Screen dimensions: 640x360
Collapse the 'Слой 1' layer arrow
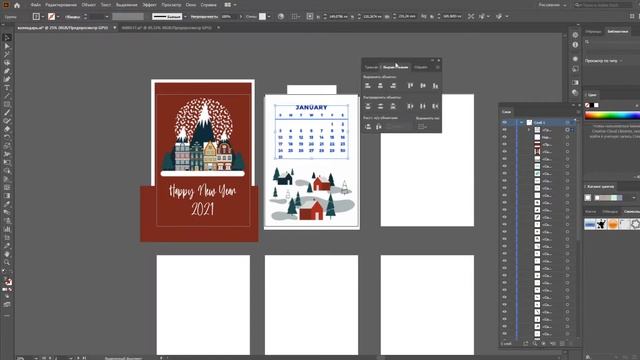pos(521,122)
